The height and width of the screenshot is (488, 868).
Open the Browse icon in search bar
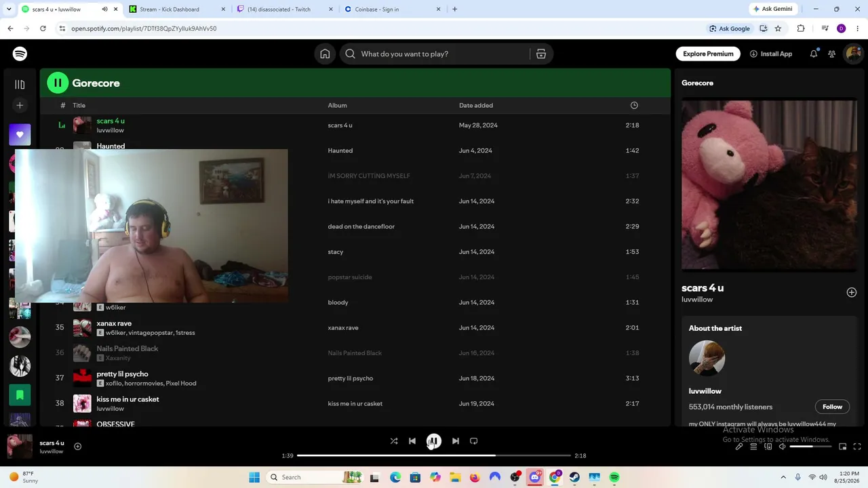tap(541, 54)
